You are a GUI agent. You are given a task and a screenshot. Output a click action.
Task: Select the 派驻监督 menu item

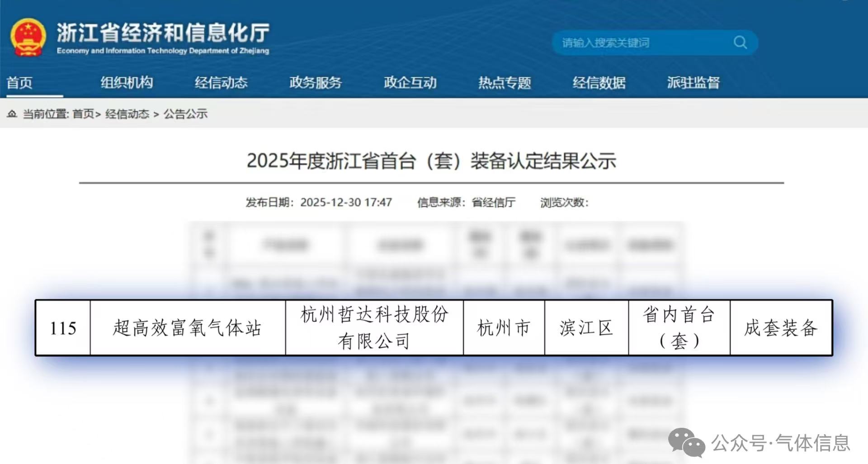click(x=693, y=83)
